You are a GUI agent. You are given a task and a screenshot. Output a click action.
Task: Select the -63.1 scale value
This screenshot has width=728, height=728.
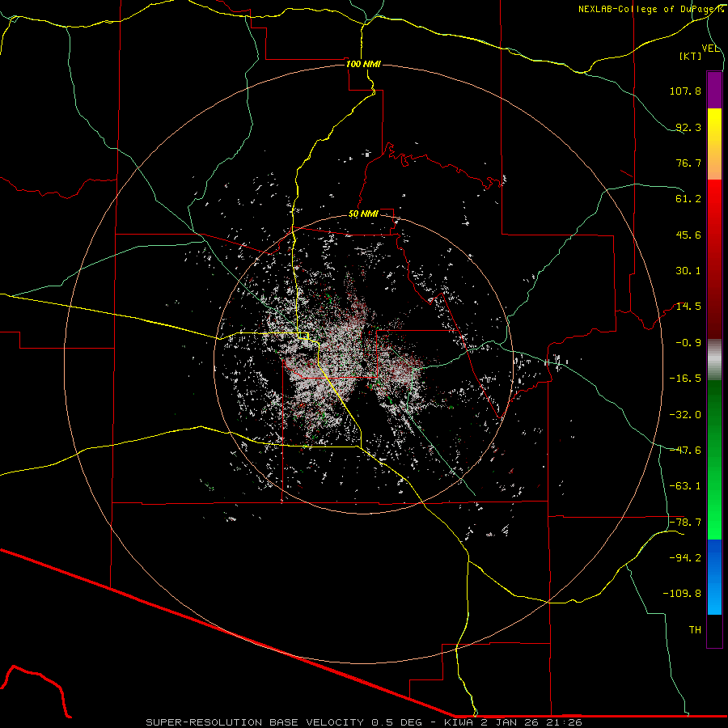pyautogui.click(x=685, y=486)
